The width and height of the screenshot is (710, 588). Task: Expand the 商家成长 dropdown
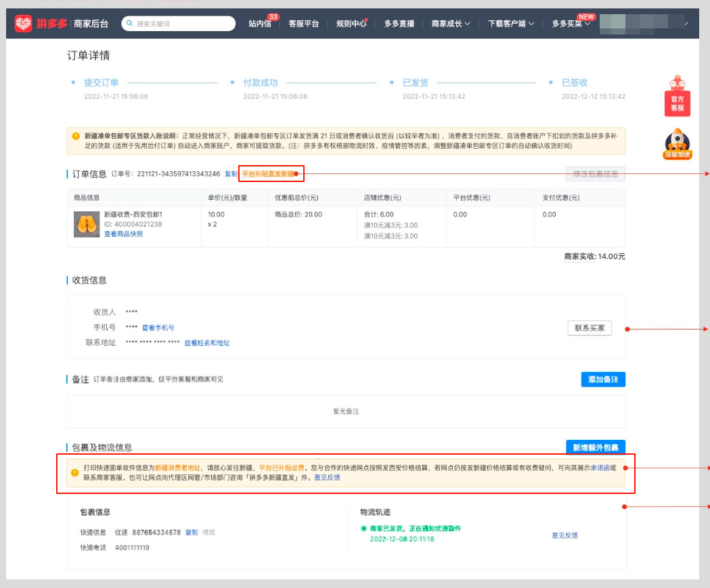coord(451,22)
